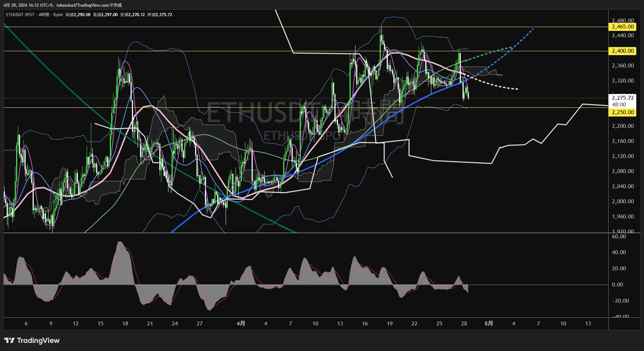The height and width of the screenshot is (351, 644).
Task: Click the current price label 2,275.72
Action: click(x=623, y=98)
